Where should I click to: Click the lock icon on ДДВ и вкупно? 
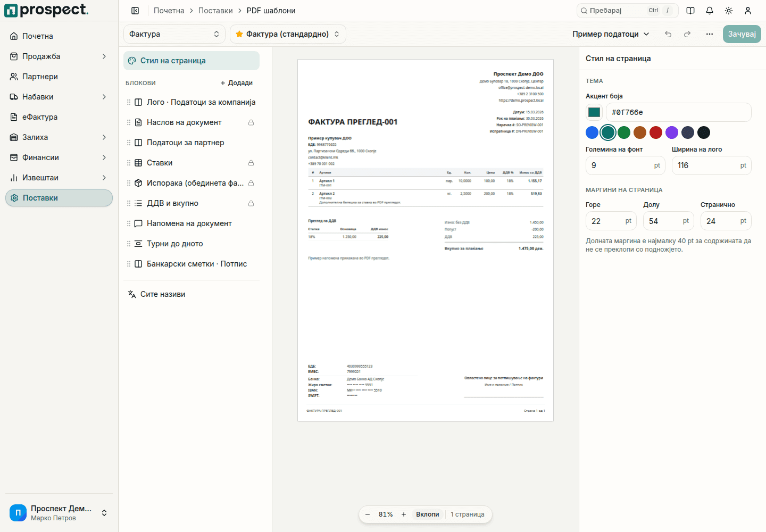point(251,203)
